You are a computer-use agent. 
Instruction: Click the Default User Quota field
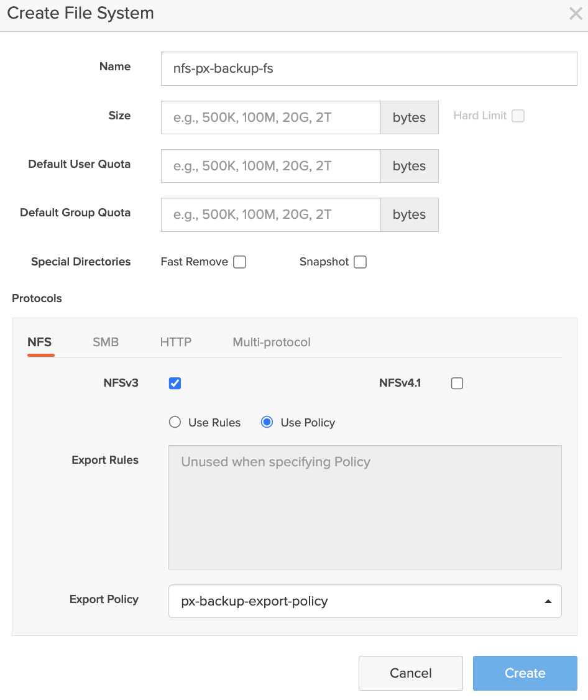[270, 166]
